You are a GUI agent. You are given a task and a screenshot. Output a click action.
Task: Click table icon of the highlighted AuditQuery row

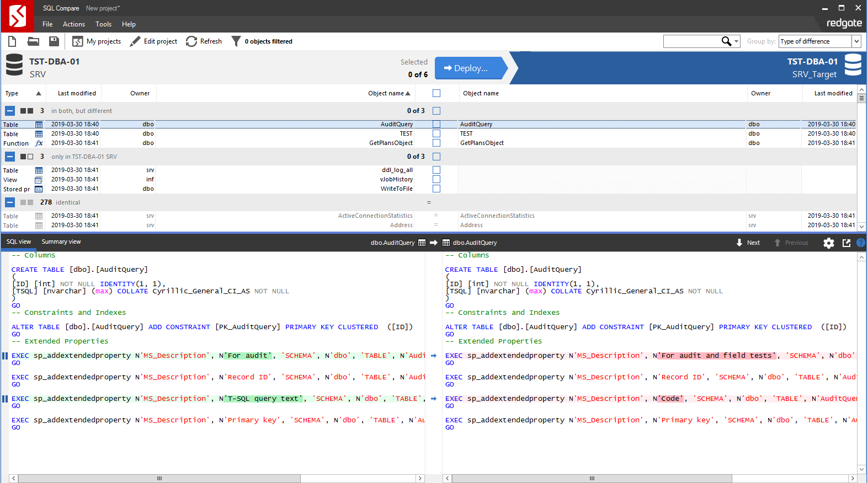click(x=39, y=125)
